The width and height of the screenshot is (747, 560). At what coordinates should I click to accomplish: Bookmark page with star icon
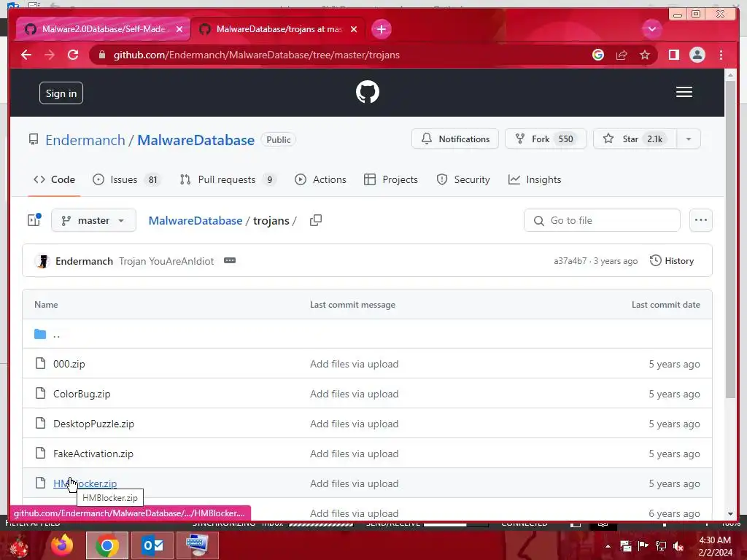pyautogui.click(x=645, y=55)
